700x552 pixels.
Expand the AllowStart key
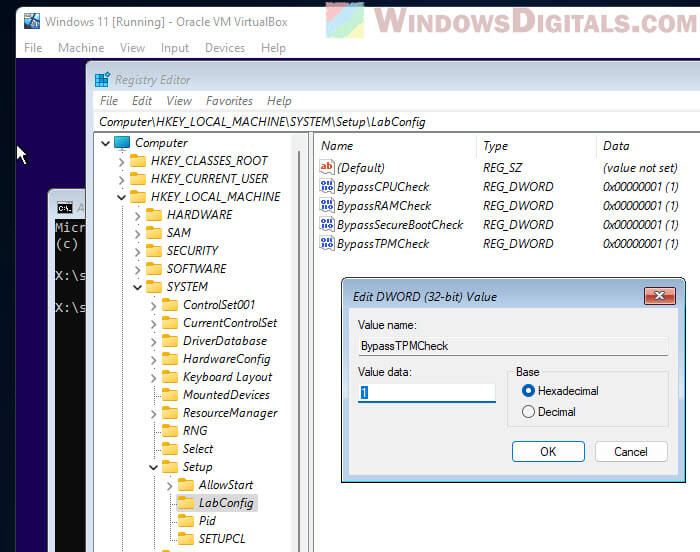tap(169, 485)
